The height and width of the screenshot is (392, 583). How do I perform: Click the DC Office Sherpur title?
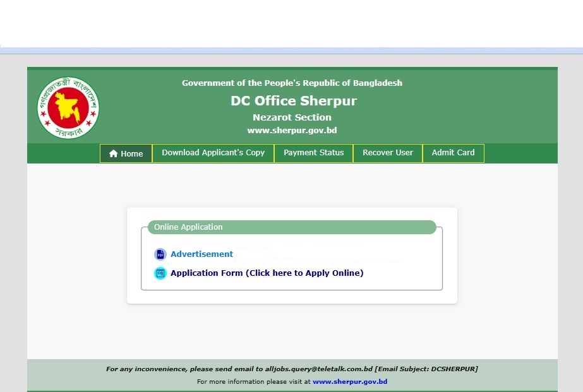pos(293,101)
